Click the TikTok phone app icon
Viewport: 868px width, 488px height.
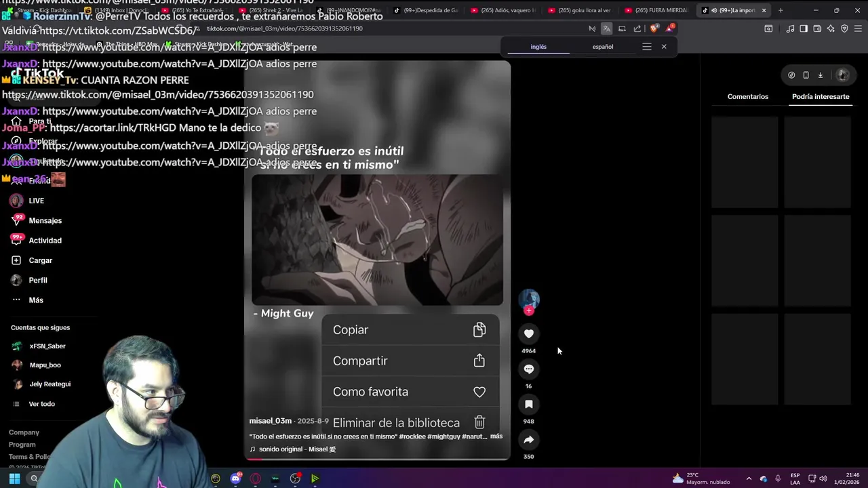[x=806, y=75]
